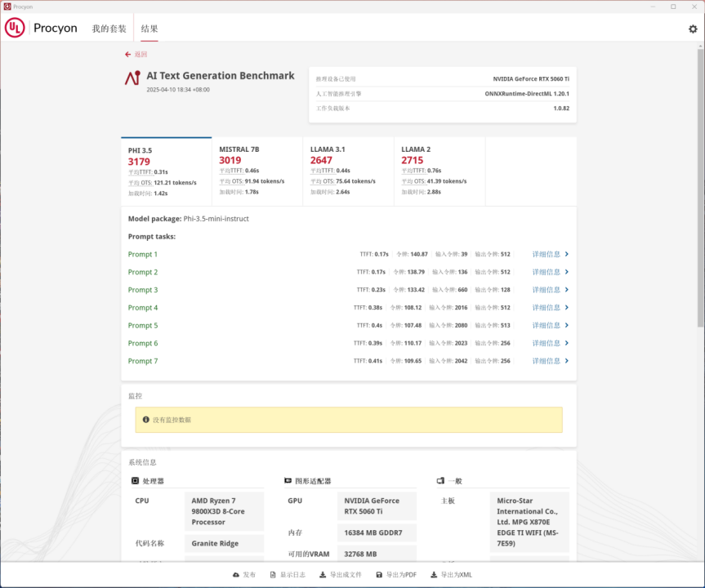This screenshot has height=588, width=705.
Task: Expand Prompt 1 details chevron
Action: click(x=566, y=254)
